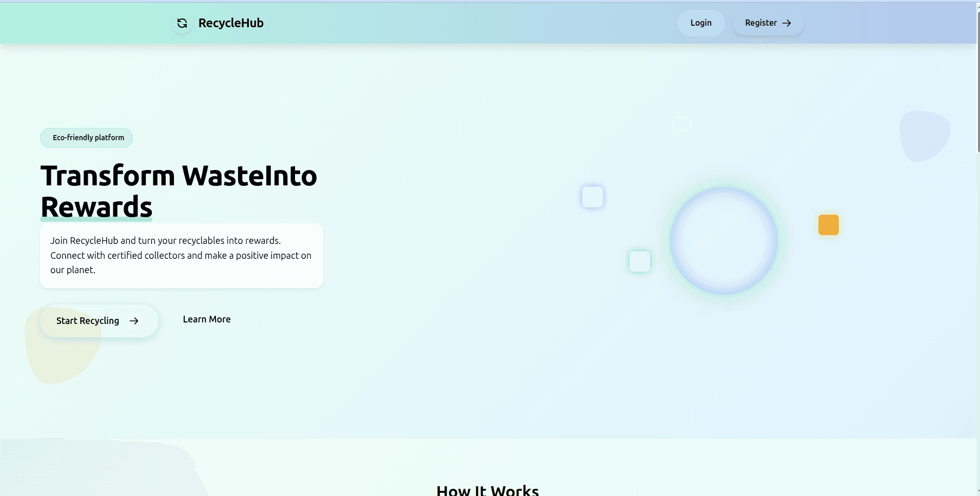The image size is (980, 496).
Task: Click the arrow icon inside Register
Action: (x=787, y=23)
